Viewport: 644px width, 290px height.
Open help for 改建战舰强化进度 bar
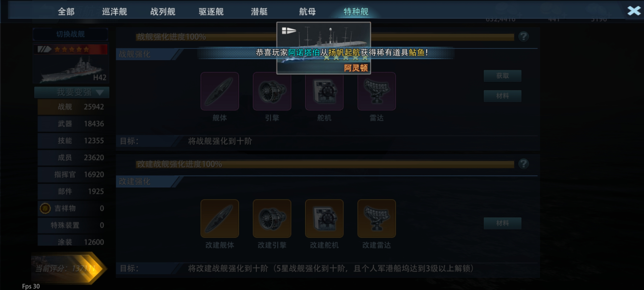coord(523,164)
